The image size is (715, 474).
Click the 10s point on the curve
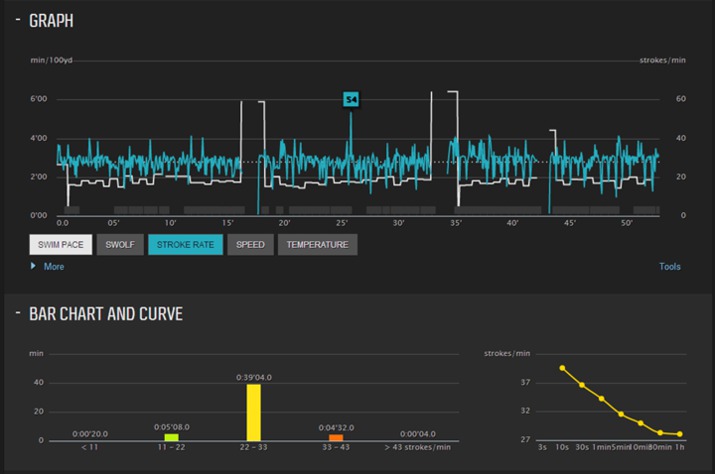coord(562,368)
